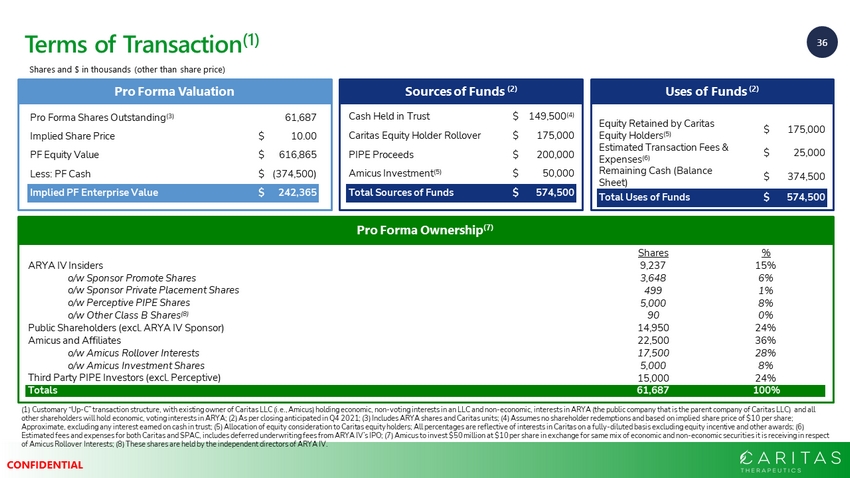
Task: Click the % column heading
Action: coord(766,253)
